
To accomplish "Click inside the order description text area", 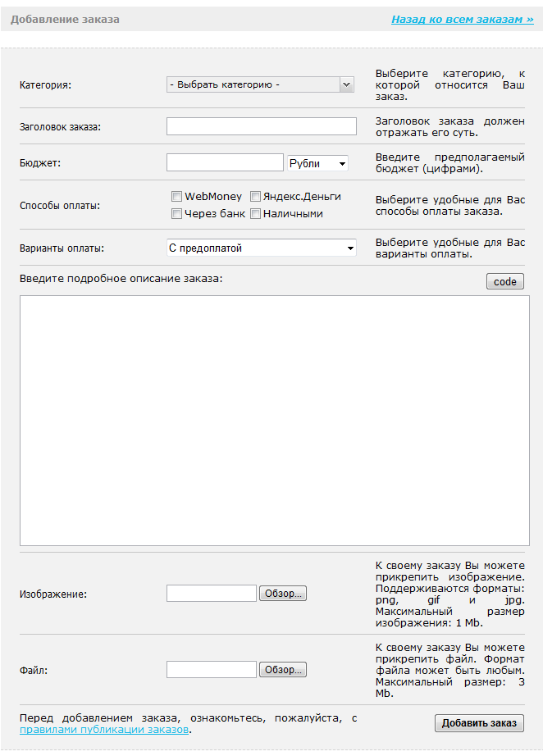I will [274, 420].
